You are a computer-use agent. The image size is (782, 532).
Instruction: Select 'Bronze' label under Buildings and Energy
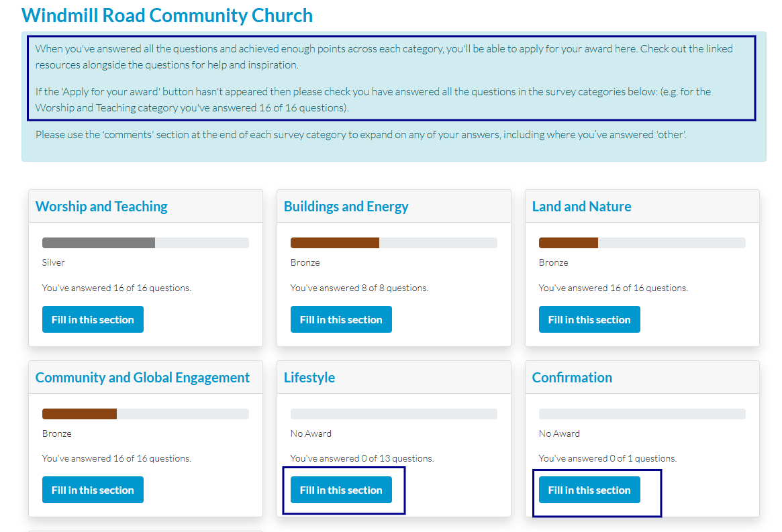pos(305,262)
